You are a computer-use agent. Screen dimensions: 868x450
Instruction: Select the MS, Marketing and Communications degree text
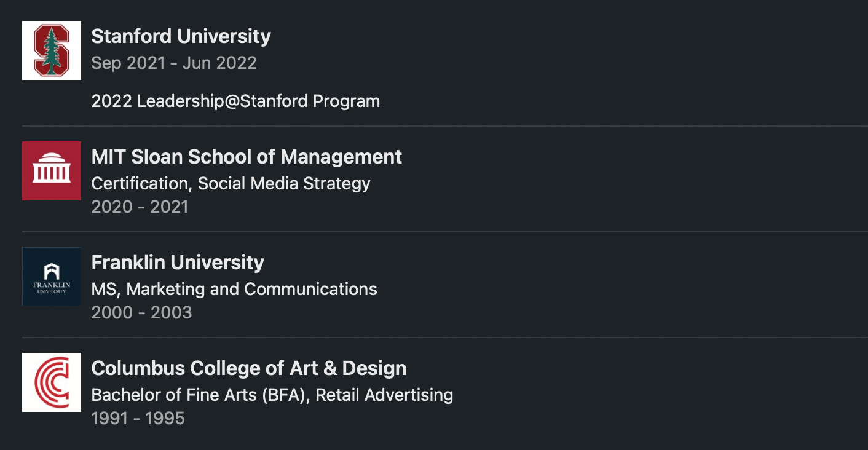point(234,289)
